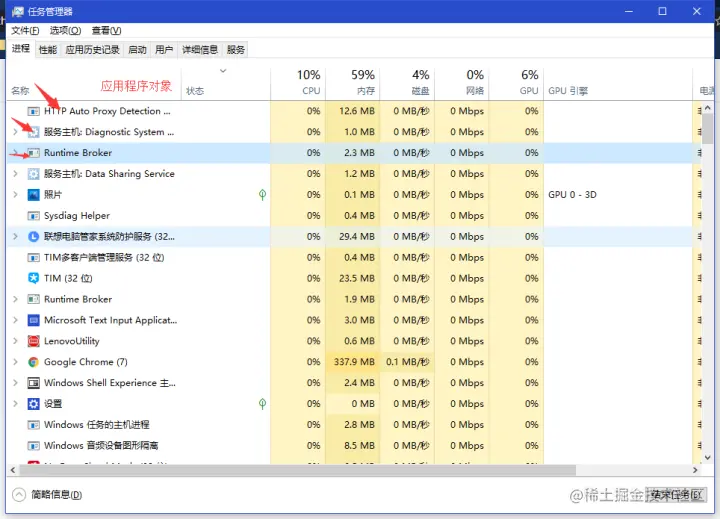Click the Windows 音频设备图形隔离 icon
Viewport: 720px width, 519px height.
pyautogui.click(x=34, y=446)
